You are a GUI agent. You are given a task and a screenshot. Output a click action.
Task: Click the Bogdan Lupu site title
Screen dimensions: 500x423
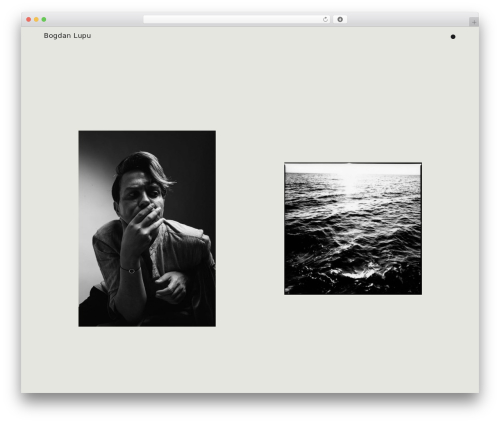(67, 36)
